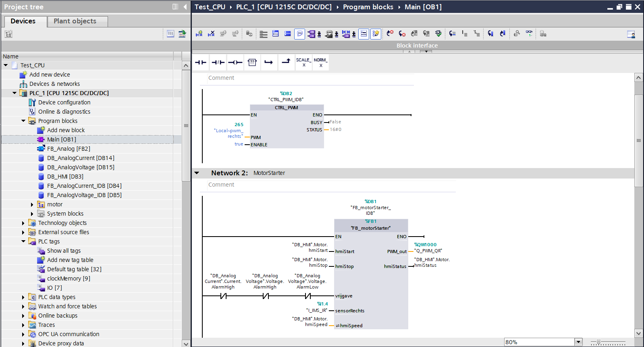Toggle favorites display in the editor

click(x=376, y=34)
